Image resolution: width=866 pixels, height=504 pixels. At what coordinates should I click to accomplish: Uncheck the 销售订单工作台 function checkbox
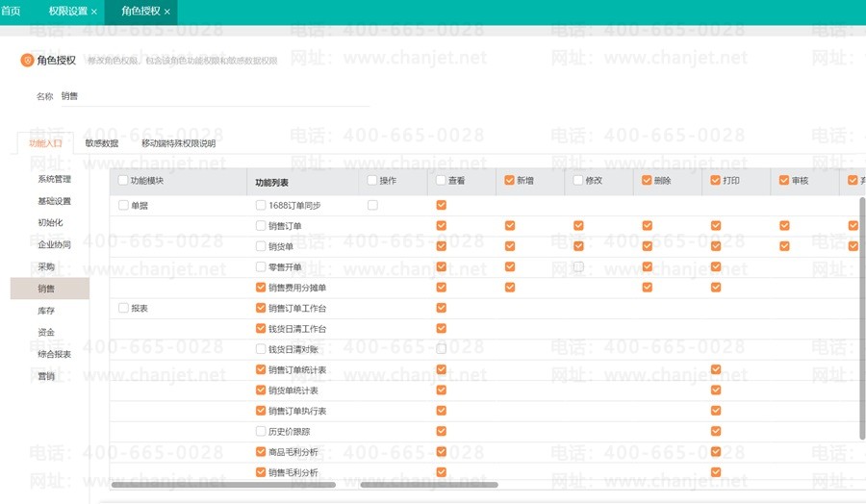(x=261, y=308)
